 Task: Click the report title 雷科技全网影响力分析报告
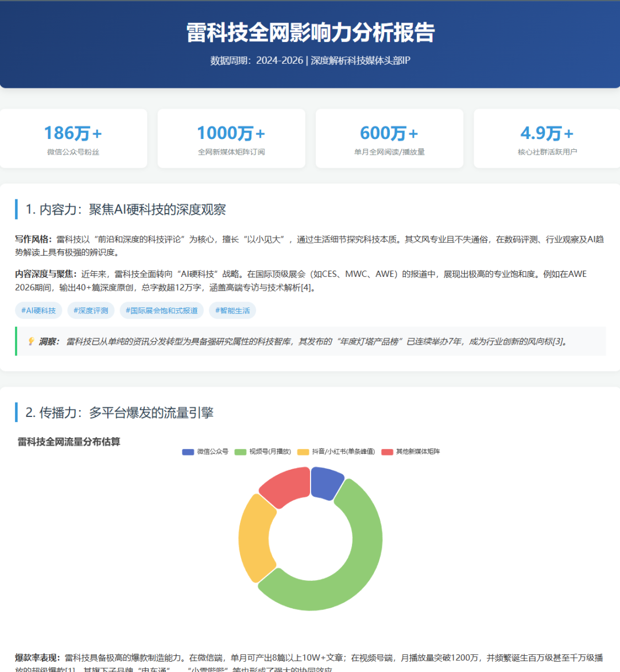tap(310, 33)
